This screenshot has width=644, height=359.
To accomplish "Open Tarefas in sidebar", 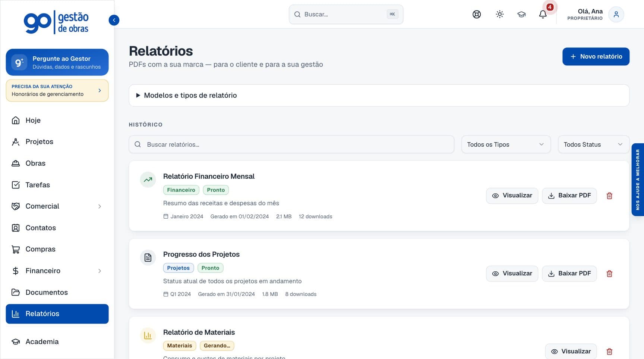I will [x=57, y=185].
